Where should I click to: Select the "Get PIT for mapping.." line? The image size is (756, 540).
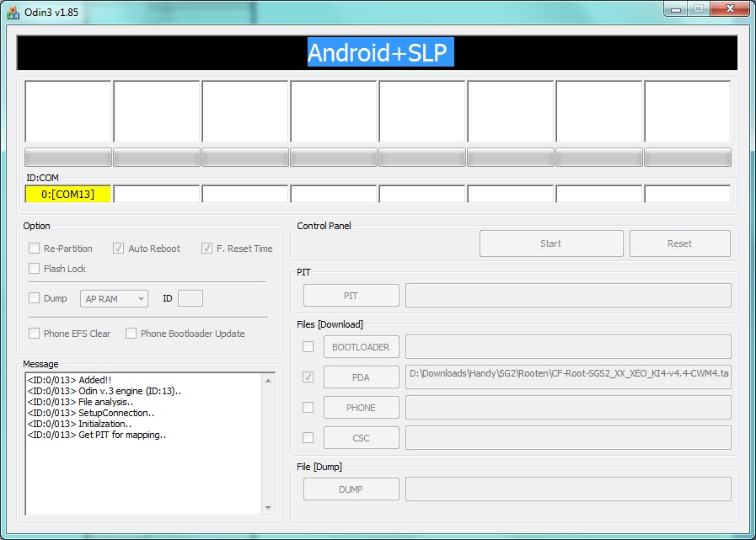[97, 436]
